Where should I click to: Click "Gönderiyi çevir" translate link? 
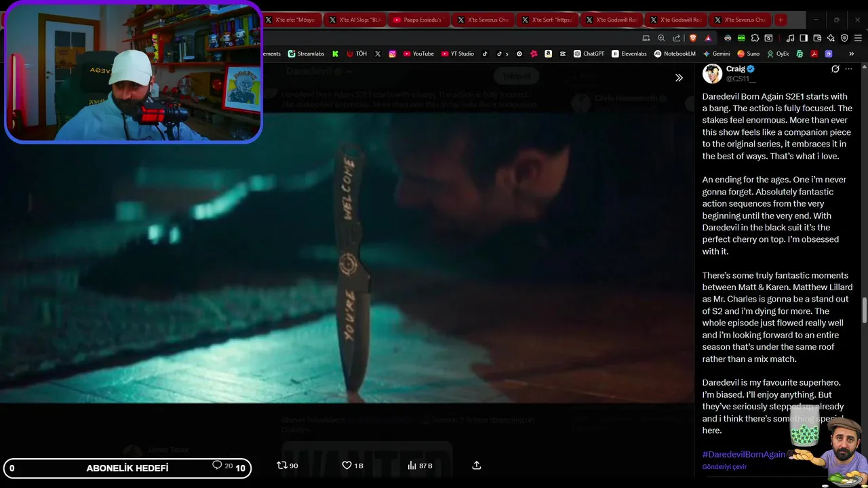(724, 466)
